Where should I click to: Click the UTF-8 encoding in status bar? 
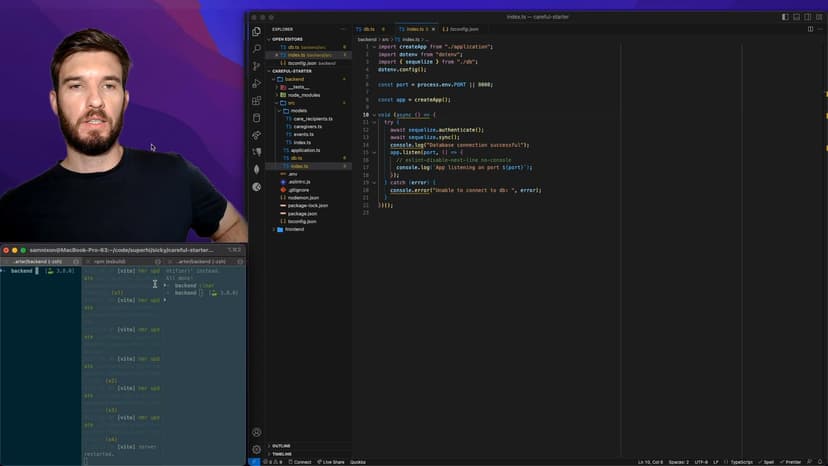(701, 462)
